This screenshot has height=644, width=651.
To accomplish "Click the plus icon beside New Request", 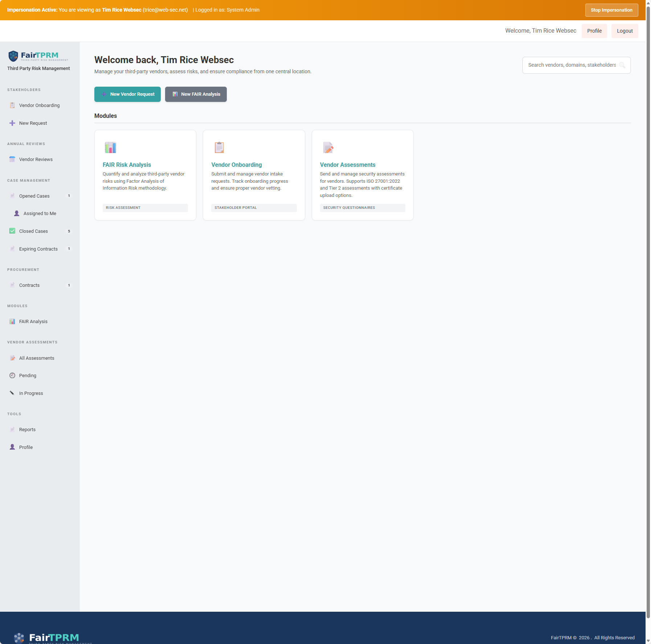I will click(x=12, y=123).
